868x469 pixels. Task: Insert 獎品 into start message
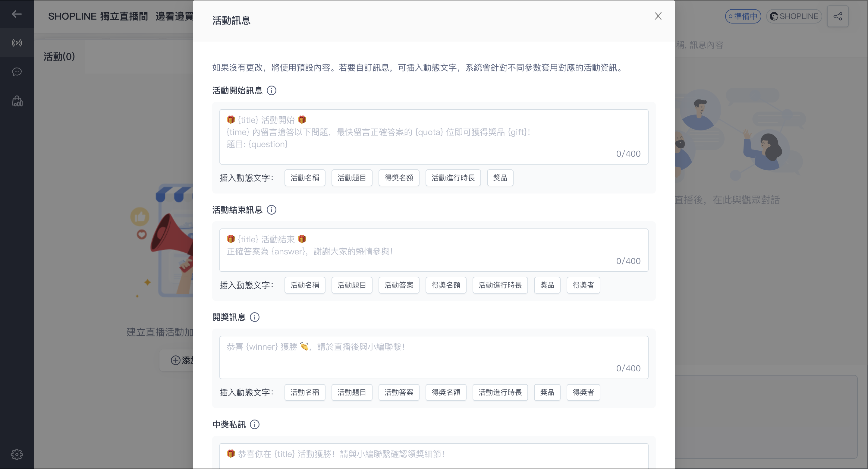click(x=500, y=178)
